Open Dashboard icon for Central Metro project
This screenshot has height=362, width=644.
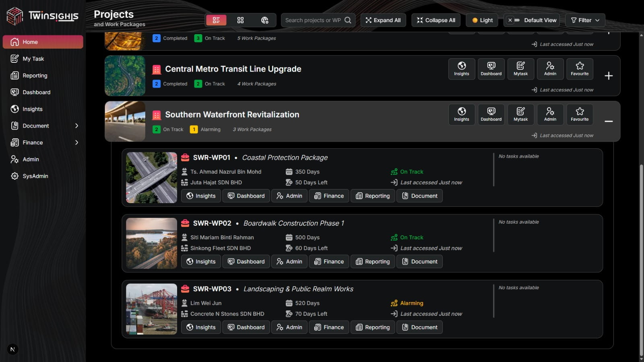[x=491, y=69]
